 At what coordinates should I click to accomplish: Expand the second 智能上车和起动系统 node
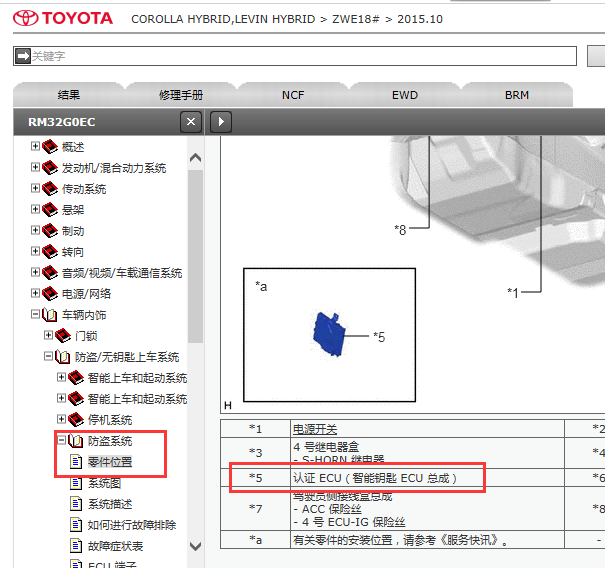tap(61, 398)
